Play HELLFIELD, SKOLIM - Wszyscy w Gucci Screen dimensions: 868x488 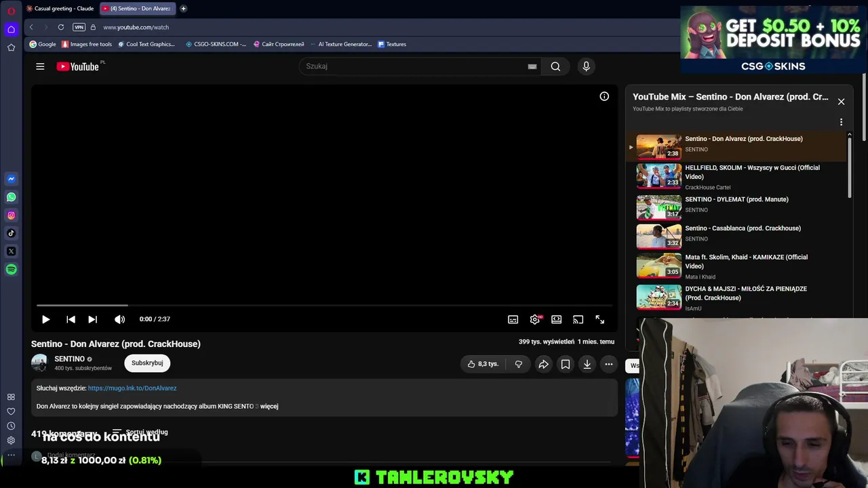point(736,177)
